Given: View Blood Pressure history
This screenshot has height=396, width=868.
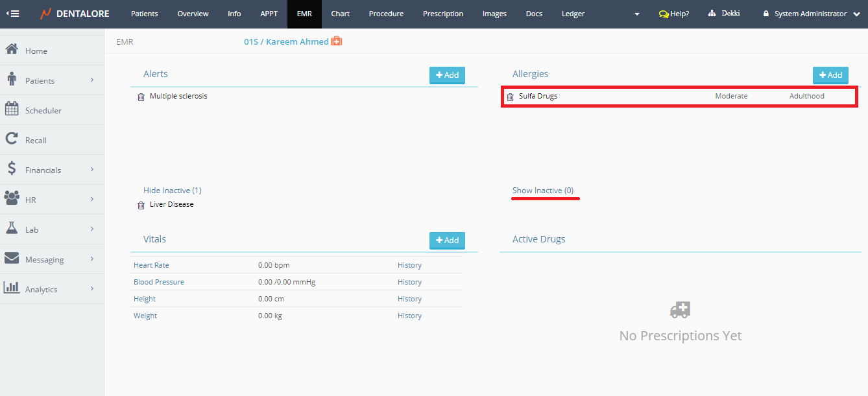Looking at the screenshot, I should tap(409, 282).
